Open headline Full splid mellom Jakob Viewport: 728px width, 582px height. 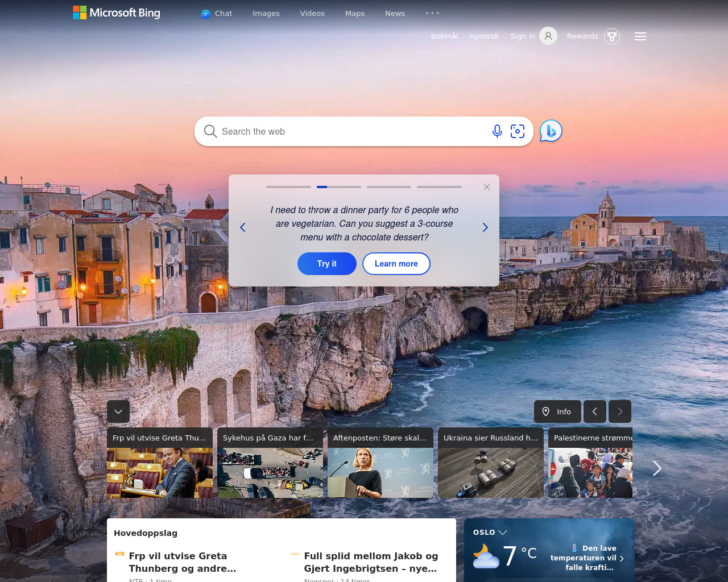point(371,562)
